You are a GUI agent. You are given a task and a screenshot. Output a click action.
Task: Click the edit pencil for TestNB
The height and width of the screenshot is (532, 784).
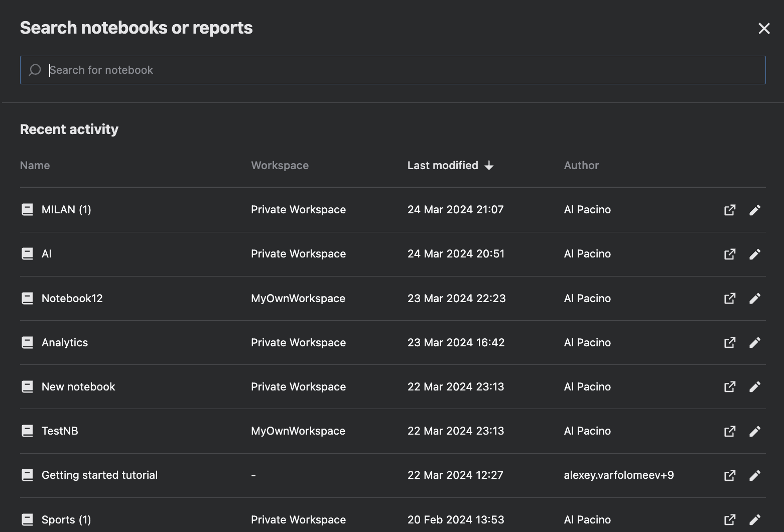click(755, 431)
